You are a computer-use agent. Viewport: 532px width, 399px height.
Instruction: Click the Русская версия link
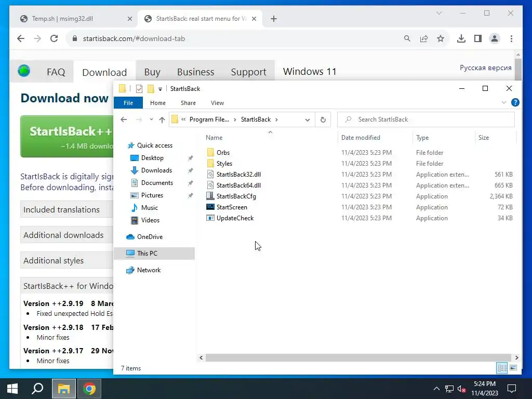point(485,68)
